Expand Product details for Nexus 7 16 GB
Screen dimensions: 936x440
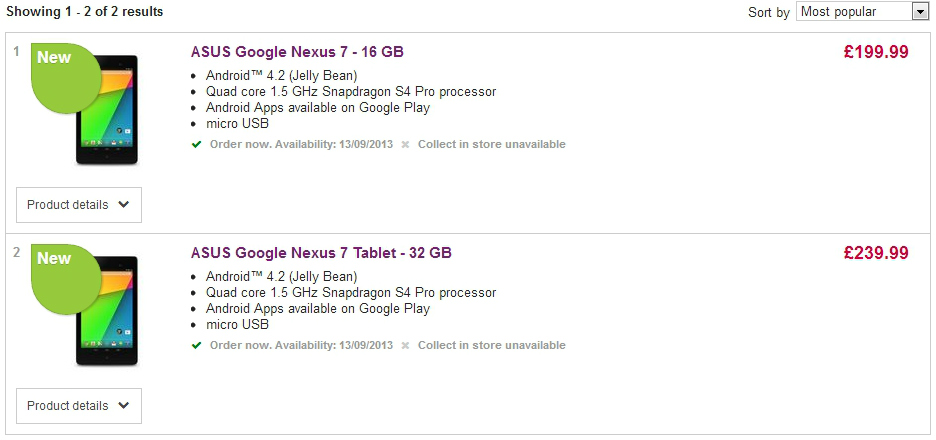[79, 205]
